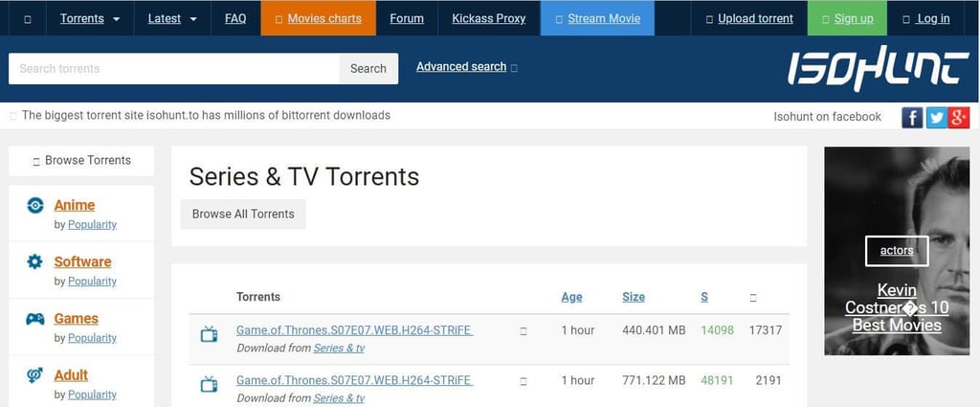The height and width of the screenshot is (407, 980).
Task: Click the TV icon beside the 440.401 MB torrent
Action: click(209, 334)
